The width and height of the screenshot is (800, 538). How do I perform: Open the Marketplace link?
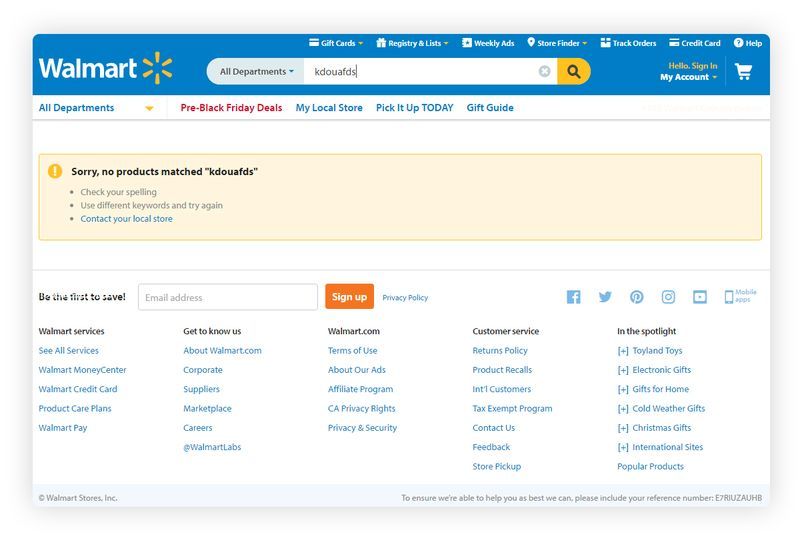pos(207,408)
